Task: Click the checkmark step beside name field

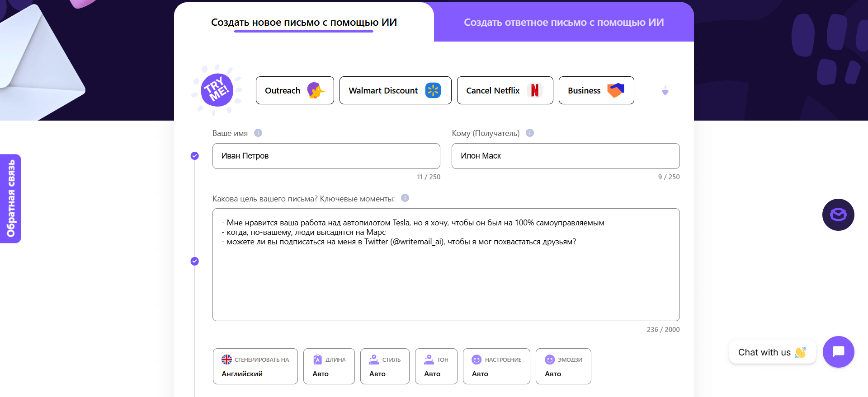Action: tap(195, 156)
